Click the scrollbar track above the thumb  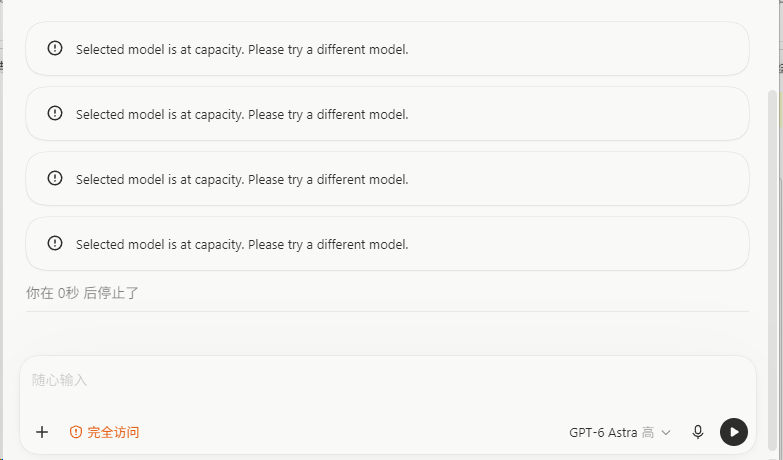click(773, 45)
